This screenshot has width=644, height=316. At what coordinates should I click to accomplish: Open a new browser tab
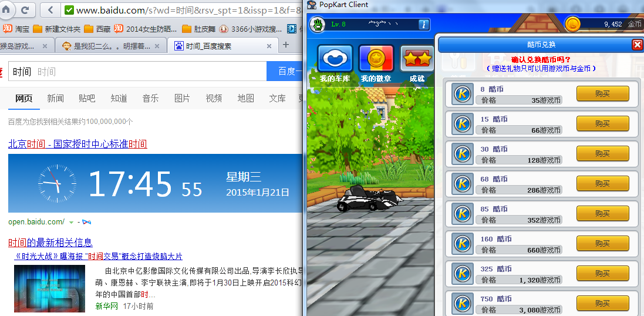(286, 45)
